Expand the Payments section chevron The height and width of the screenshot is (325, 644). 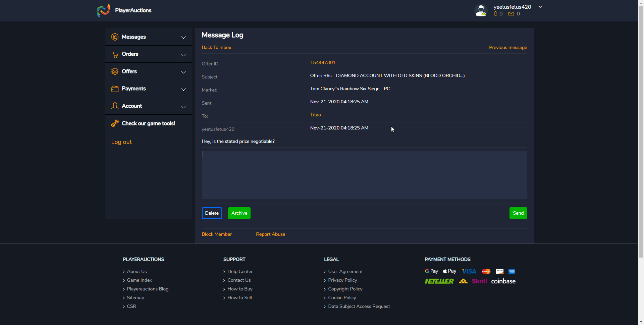(183, 90)
